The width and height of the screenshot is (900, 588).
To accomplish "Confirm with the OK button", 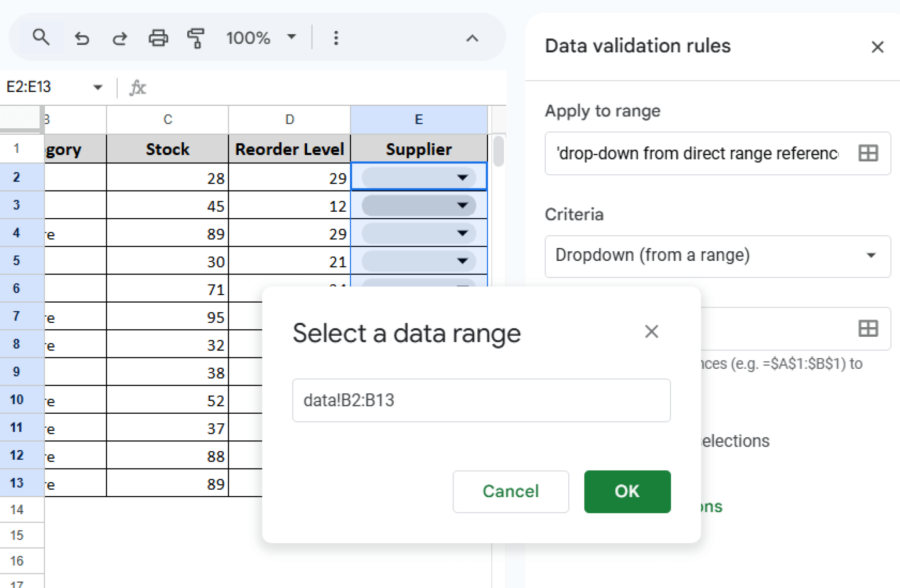I will [627, 492].
